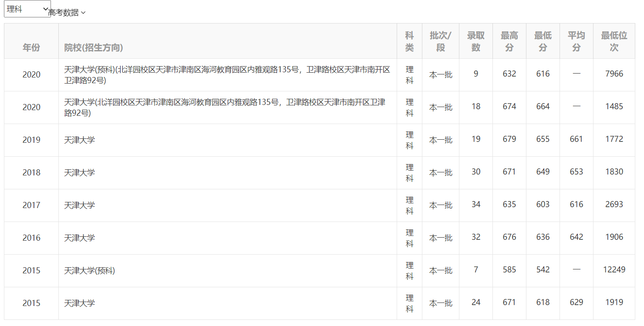Click average score 629
The width and height of the screenshot is (644, 326).
click(x=577, y=302)
